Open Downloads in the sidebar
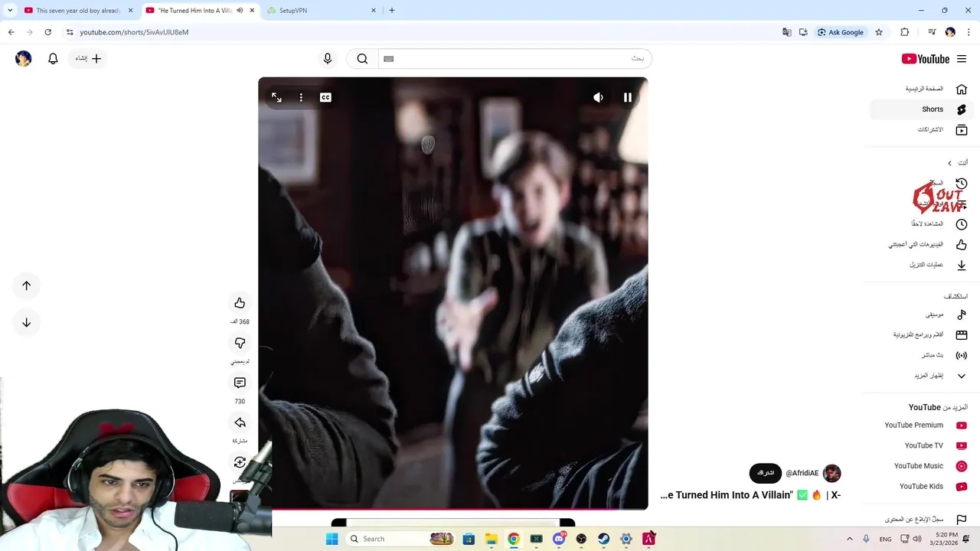The image size is (980, 551). click(922, 265)
